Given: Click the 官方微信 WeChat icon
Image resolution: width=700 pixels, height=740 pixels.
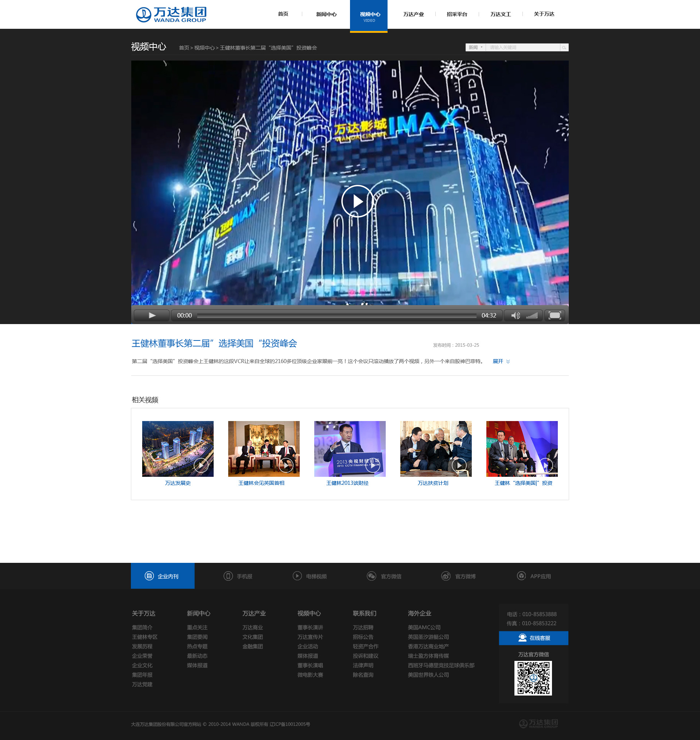Looking at the screenshot, I should (371, 576).
